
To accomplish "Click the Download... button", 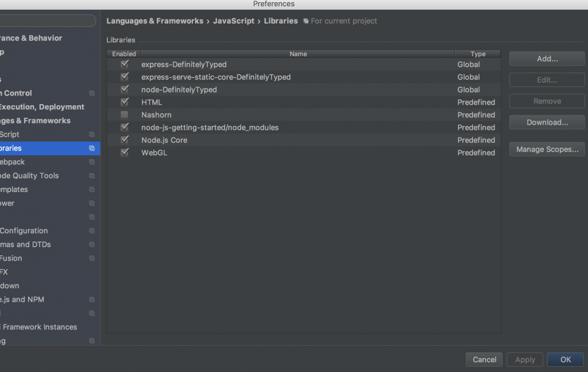I will pos(547,122).
